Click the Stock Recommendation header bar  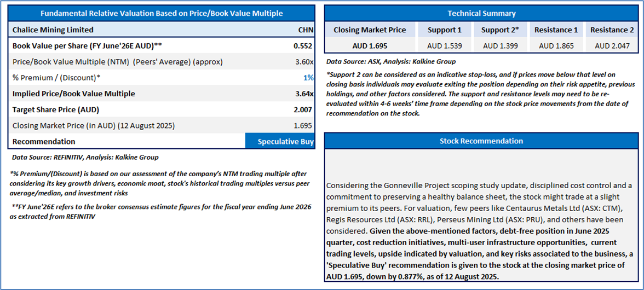click(481, 141)
